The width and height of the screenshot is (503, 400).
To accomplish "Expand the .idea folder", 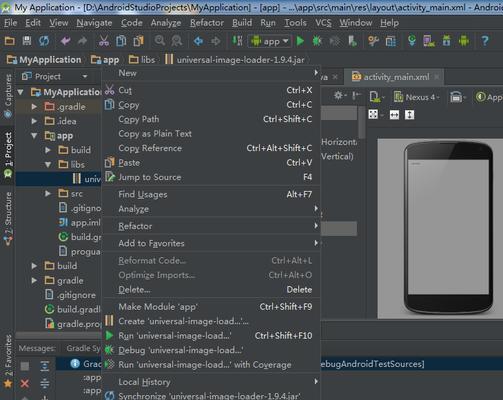I will pyautogui.click(x=34, y=121).
